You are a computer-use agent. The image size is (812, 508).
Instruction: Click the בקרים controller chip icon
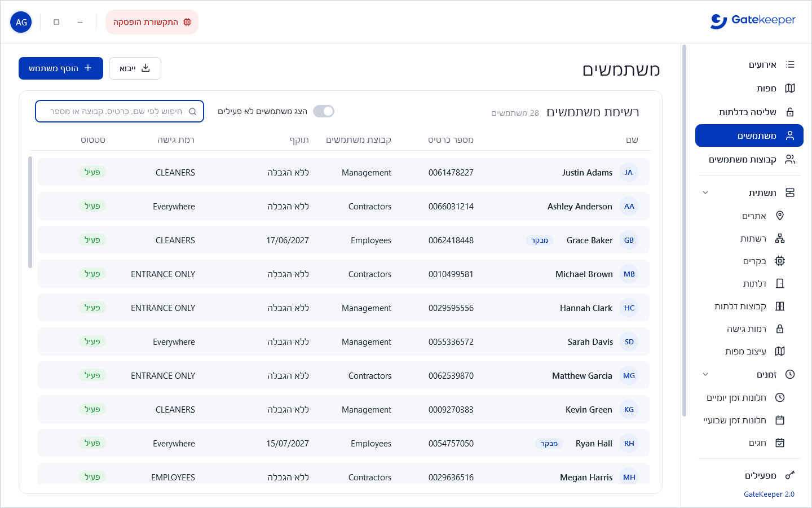(780, 261)
